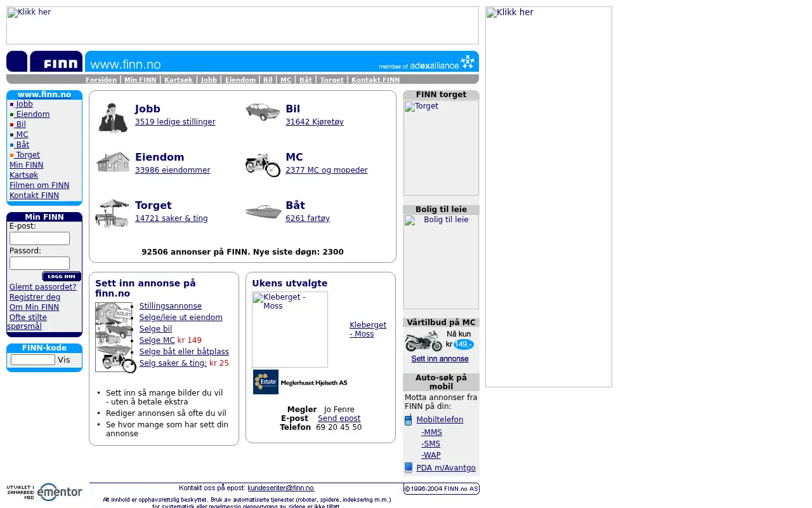This screenshot has height=508, width=812.
Task: Click the Send epost link
Action: [x=339, y=418]
